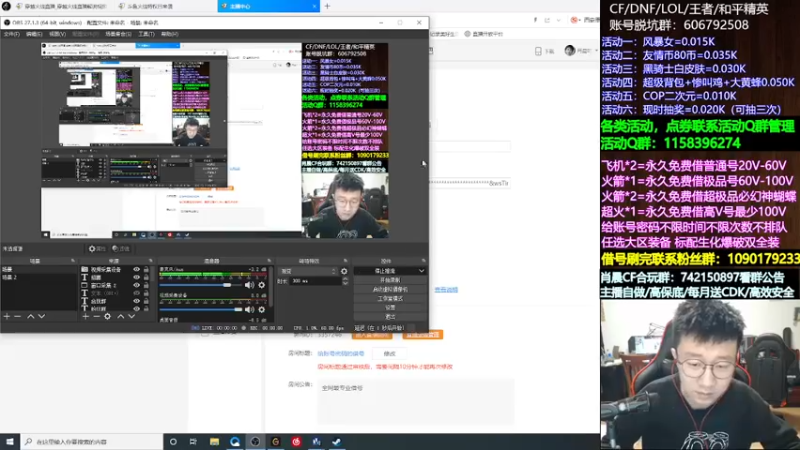
Task: Toggle visibility of the fifth source row
Action: tap(136, 301)
